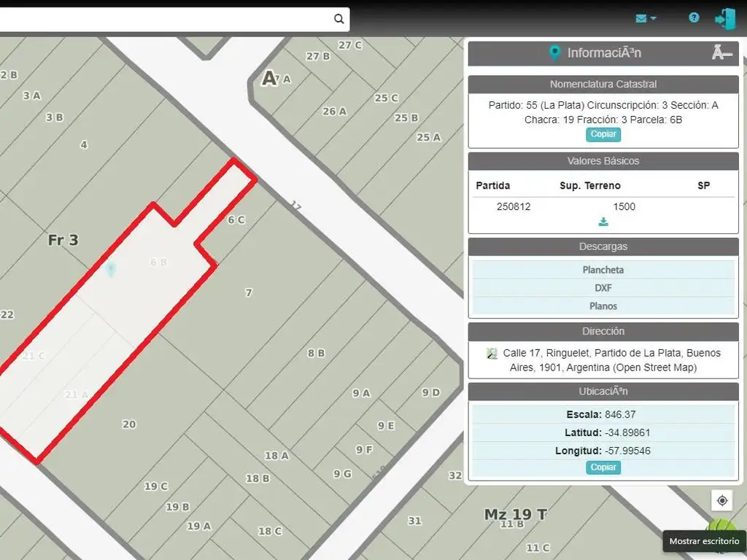Copy the Nomenclatura Catastral data
The width and height of the screenshot is (747, 560).
point(603,134)
